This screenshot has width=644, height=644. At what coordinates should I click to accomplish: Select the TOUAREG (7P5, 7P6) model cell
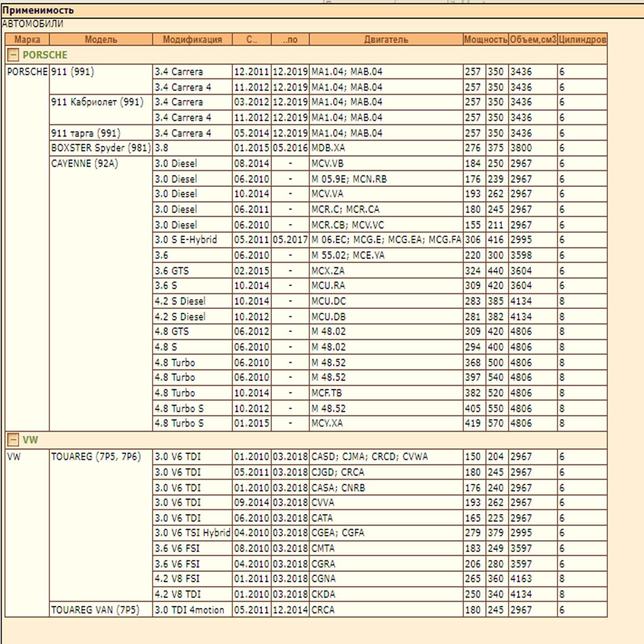coord(96,457)
